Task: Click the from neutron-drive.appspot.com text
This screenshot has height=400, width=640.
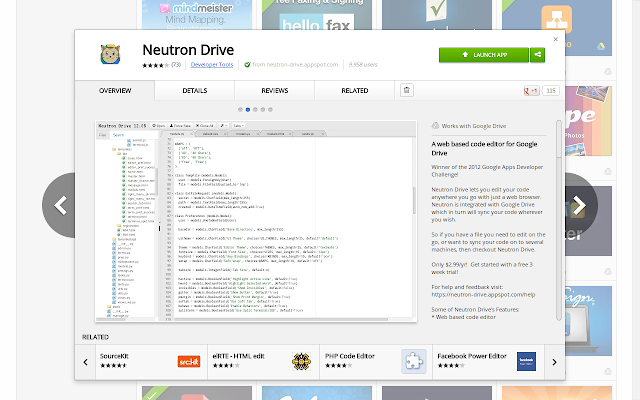Action: (295, 64)
